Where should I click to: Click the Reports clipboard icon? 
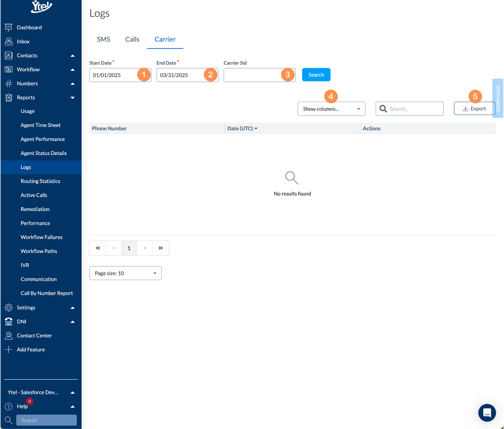tap(9, 97)
